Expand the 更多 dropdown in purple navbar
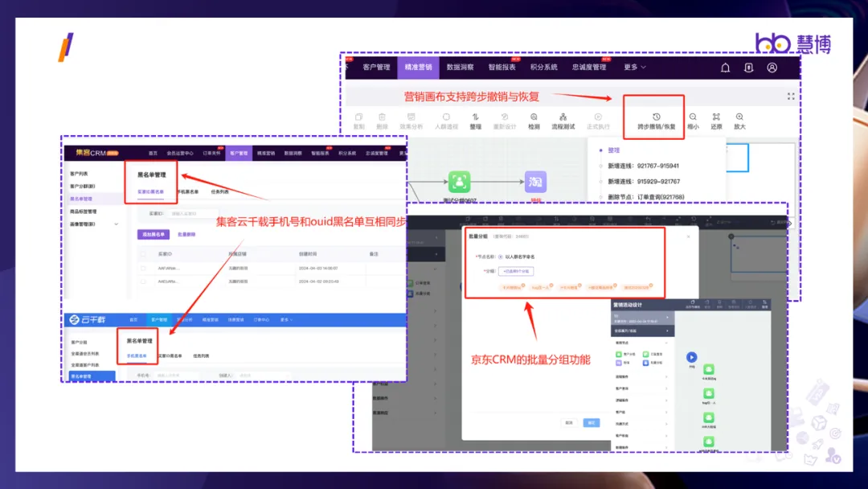 635,68
